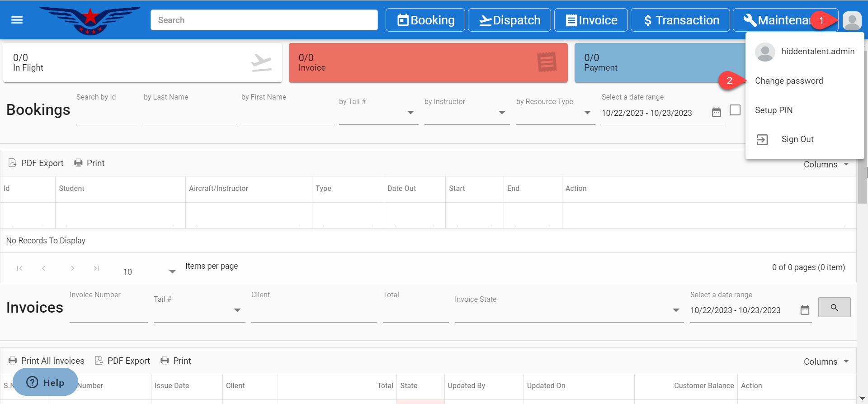
Task: Click the airline star wings logo
Action: 90,20
